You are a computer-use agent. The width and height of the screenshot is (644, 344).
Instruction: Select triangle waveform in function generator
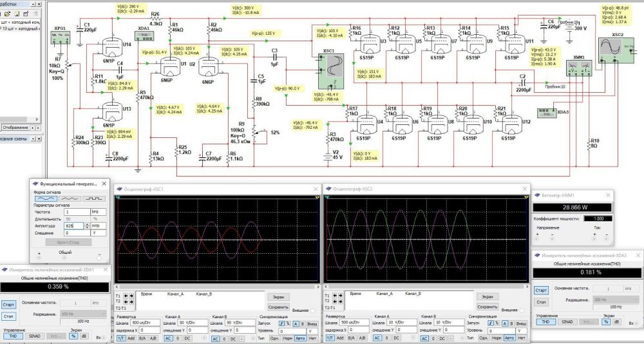pyautogui.click(x=69, y=198)
